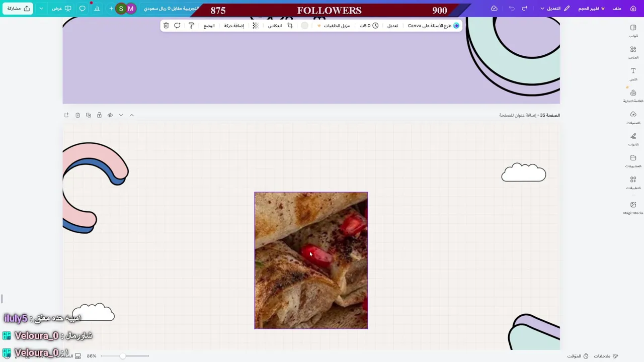644x362 pixels.
Task: Open الأدوات (Tools) sidebar panel
Action: tap(633, 139)
